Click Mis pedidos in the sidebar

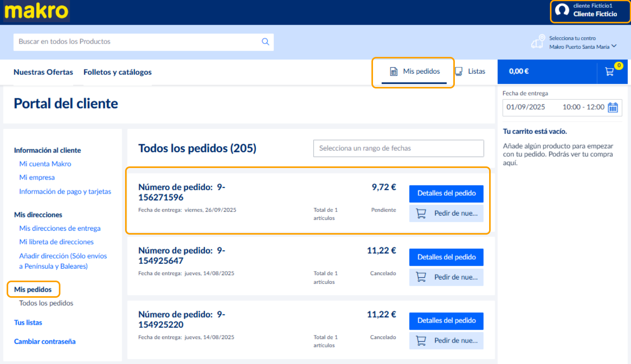(x=33, y=290)
